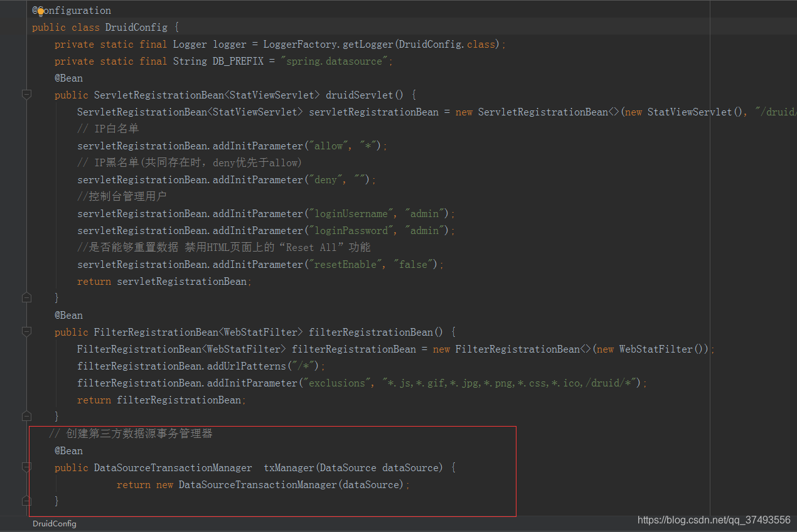This screenshot has height=532, width=797.
Task: Click the '*.js,*.gif,*.jpg...' exclusions value string
Action: point(510,383)
